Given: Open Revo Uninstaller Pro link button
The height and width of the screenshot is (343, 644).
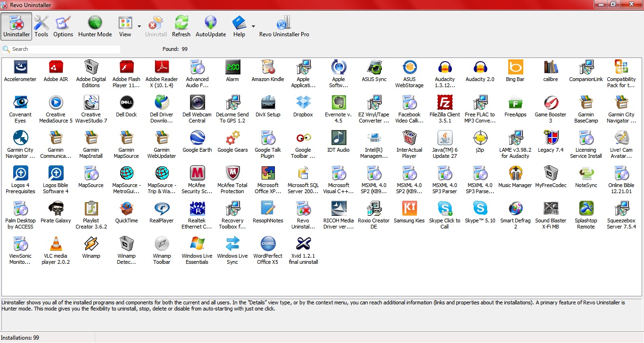Looking at the screenshot, I should click(x=284, y=26).
